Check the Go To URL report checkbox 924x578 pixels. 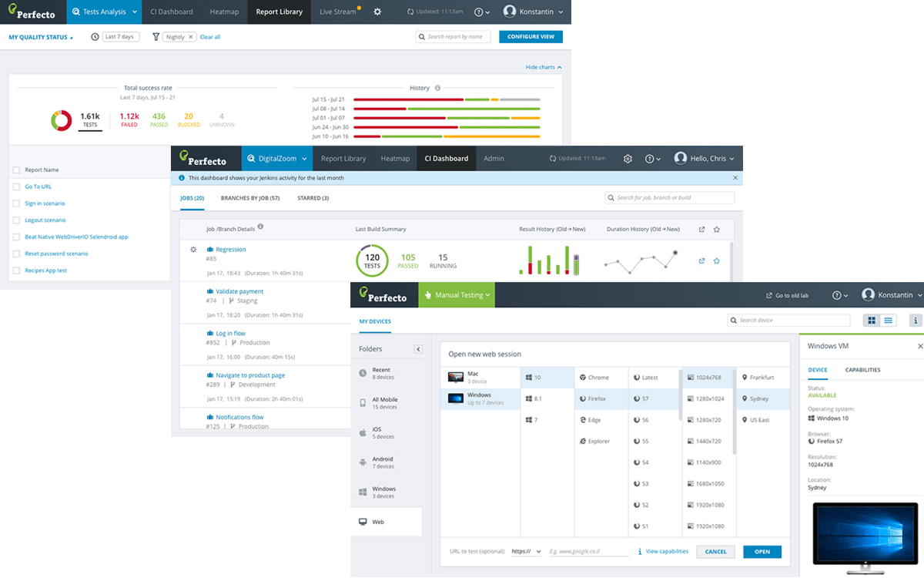[17, 187]
